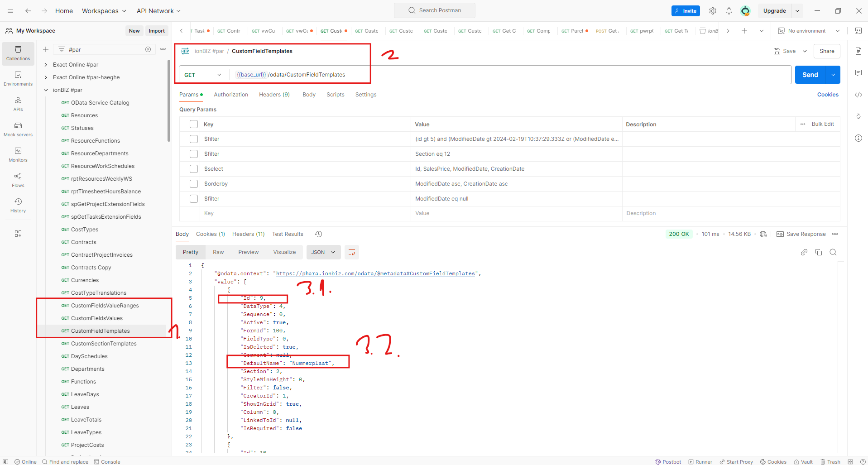
Task: Switch to the Scripts tab
Action: (x=336, y=95)
